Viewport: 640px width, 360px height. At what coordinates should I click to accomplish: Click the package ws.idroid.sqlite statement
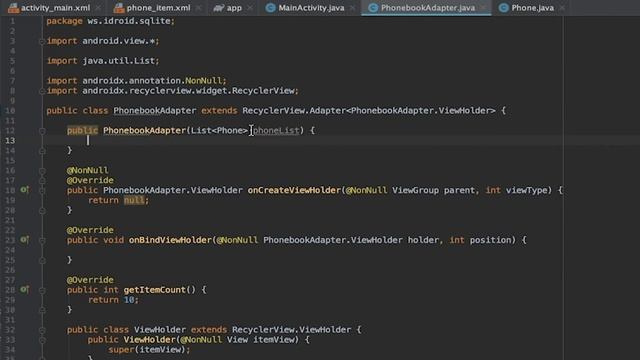(110, 21)
